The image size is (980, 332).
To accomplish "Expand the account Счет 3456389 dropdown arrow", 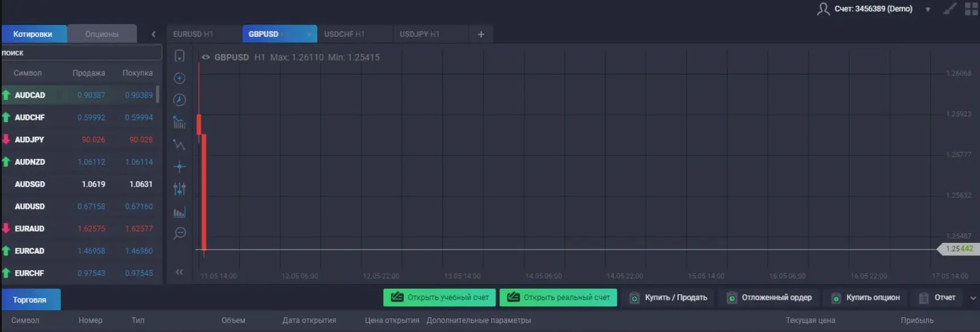I will click(x=928, y=10).
